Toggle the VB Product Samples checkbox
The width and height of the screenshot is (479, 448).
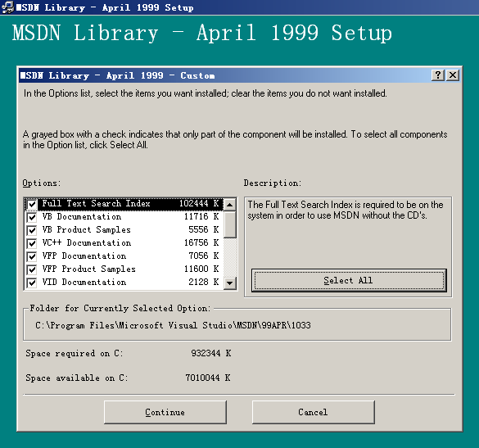click(32, 230)
